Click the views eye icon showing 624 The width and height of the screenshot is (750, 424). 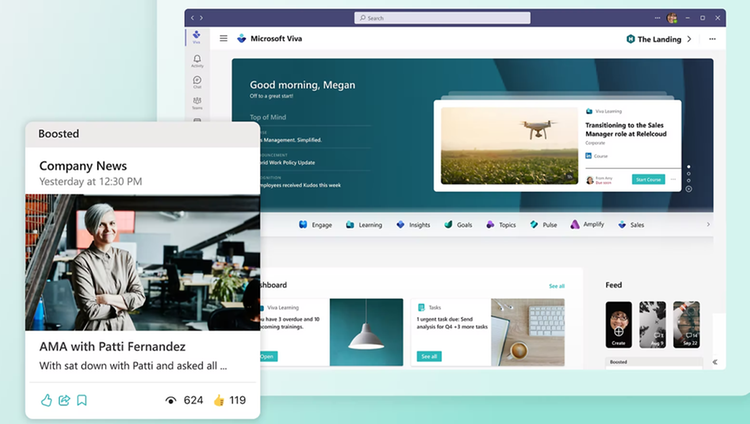(x=171, y=400)
